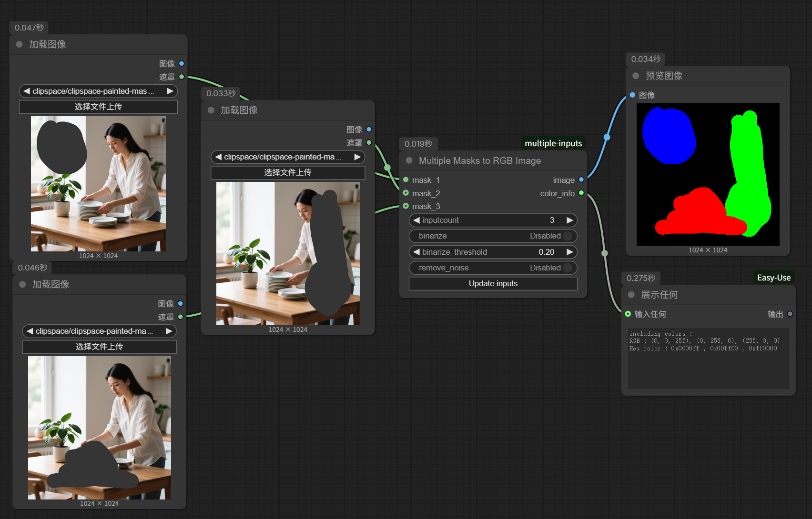
Task: Select previous file in the 0.047秒 node
Action: coord(27,91)
